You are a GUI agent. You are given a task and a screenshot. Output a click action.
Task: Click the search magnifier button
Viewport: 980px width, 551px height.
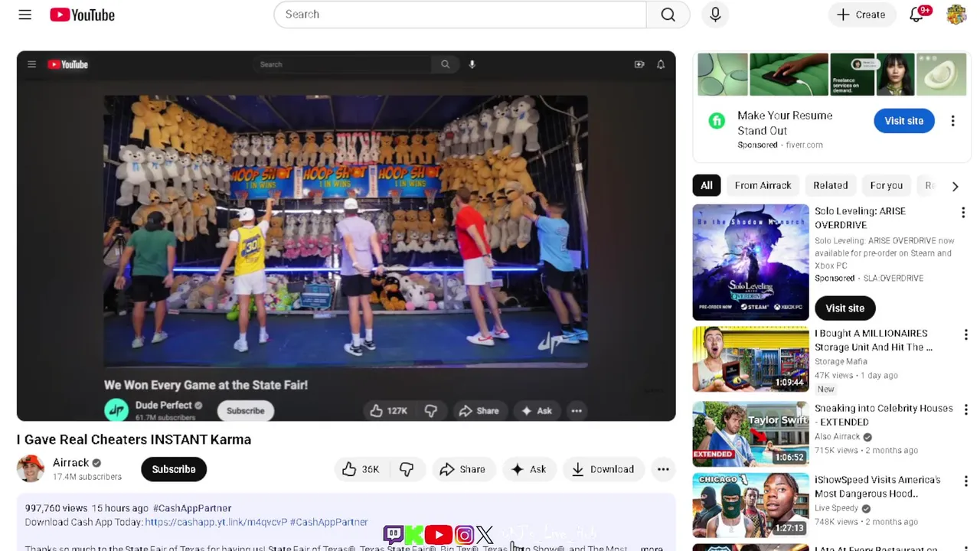[x=668, y=15]
